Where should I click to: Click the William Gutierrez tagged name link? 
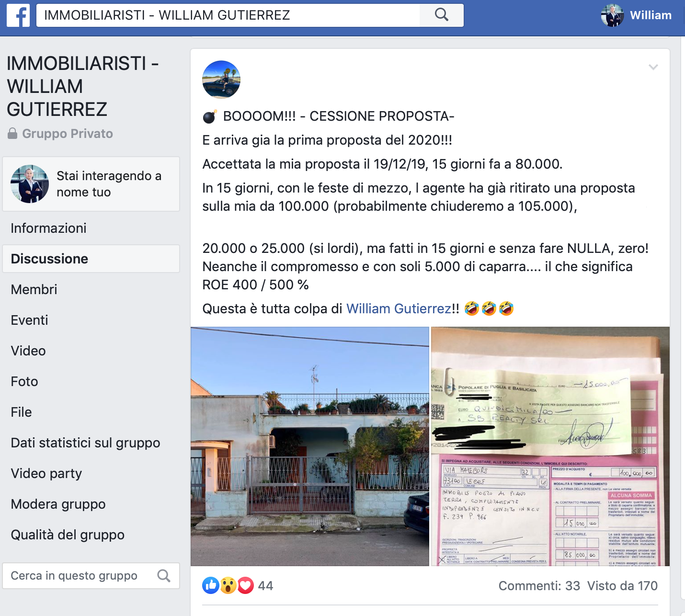click(x=399, y=309)
